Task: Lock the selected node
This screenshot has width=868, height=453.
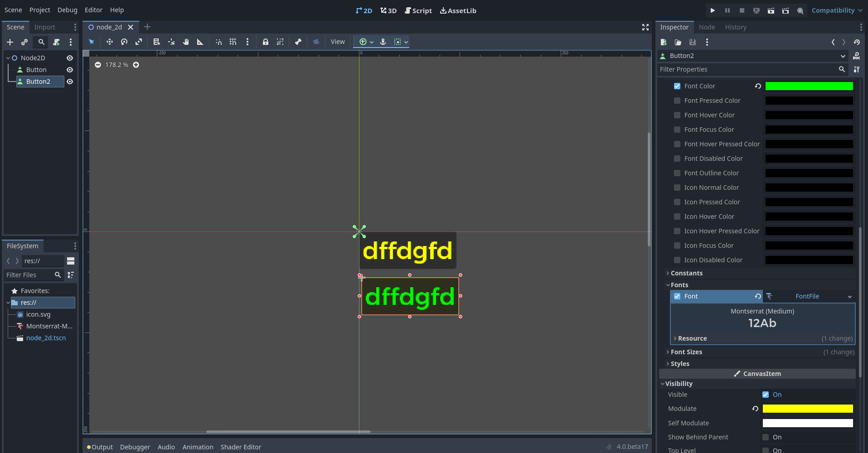Action: (x=265, y=42)
